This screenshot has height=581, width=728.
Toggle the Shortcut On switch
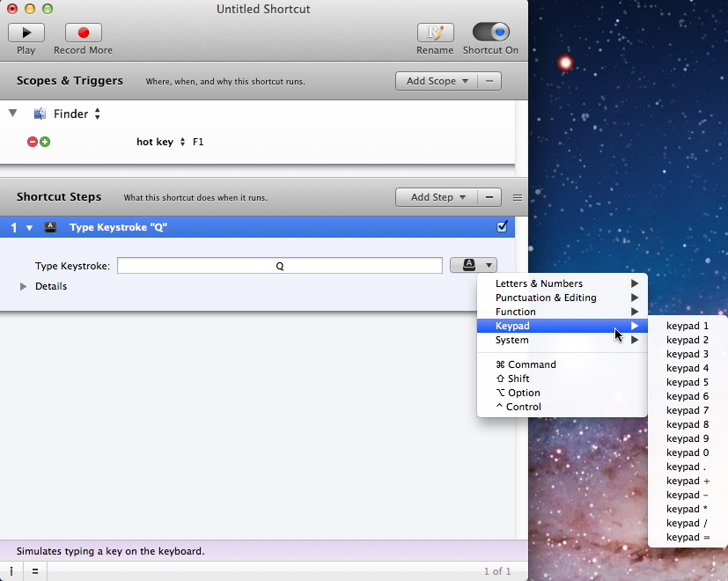click(x=491, y=33)
